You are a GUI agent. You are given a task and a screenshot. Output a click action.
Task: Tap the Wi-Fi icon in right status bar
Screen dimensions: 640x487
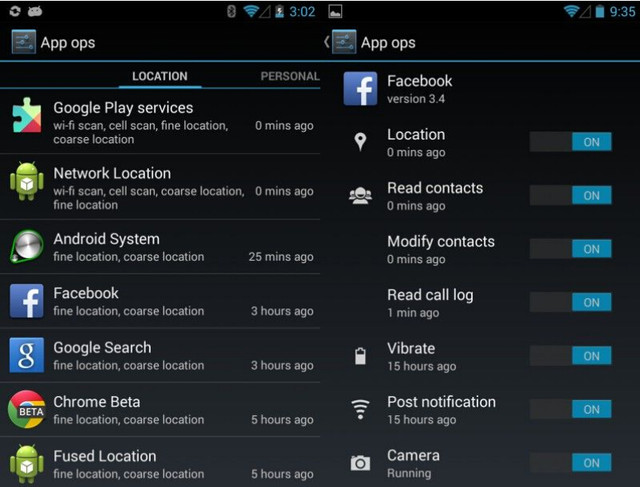coord(571,11)
